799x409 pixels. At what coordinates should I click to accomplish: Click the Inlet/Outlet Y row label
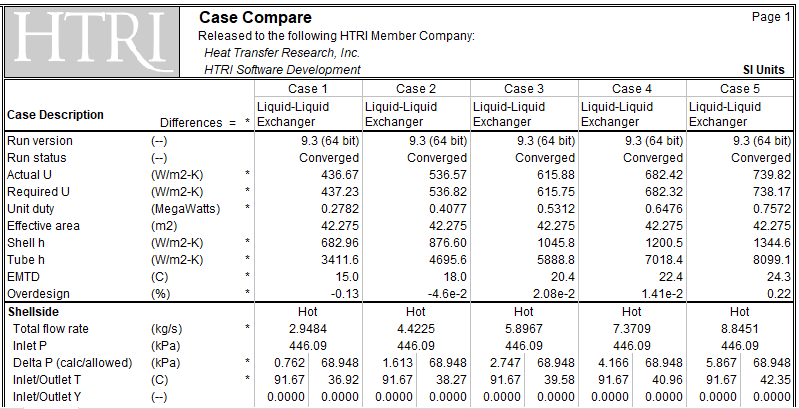(x=47, y=397)
